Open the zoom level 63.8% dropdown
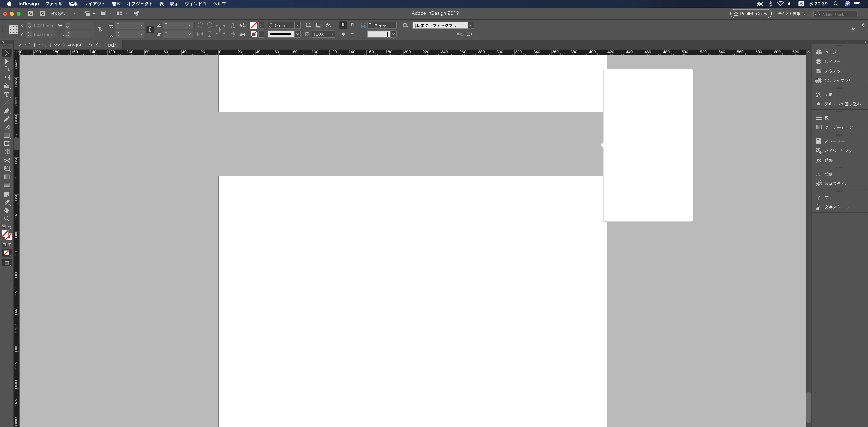 click(x=75, y=14)
